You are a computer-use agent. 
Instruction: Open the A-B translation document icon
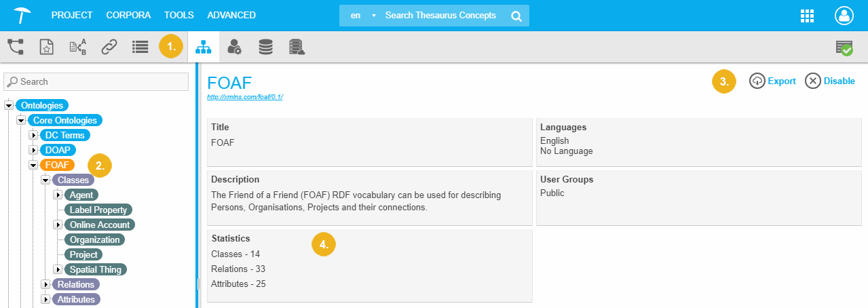(x=78, y=47)
